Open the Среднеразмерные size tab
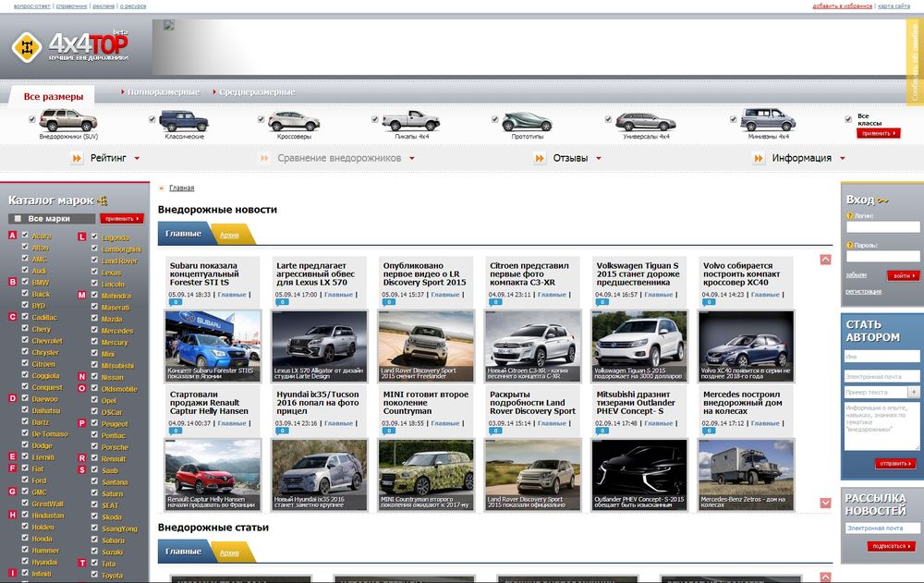 [x=257, y=92]
